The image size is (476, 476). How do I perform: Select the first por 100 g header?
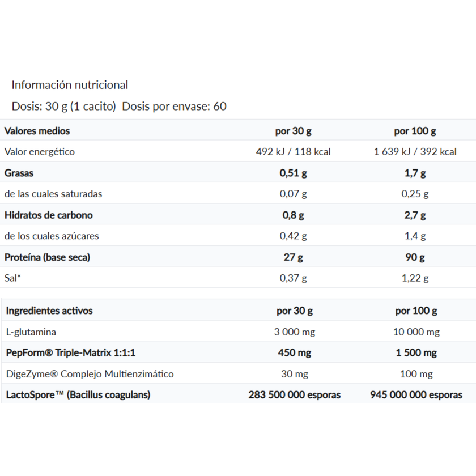[x=415, y=131]
